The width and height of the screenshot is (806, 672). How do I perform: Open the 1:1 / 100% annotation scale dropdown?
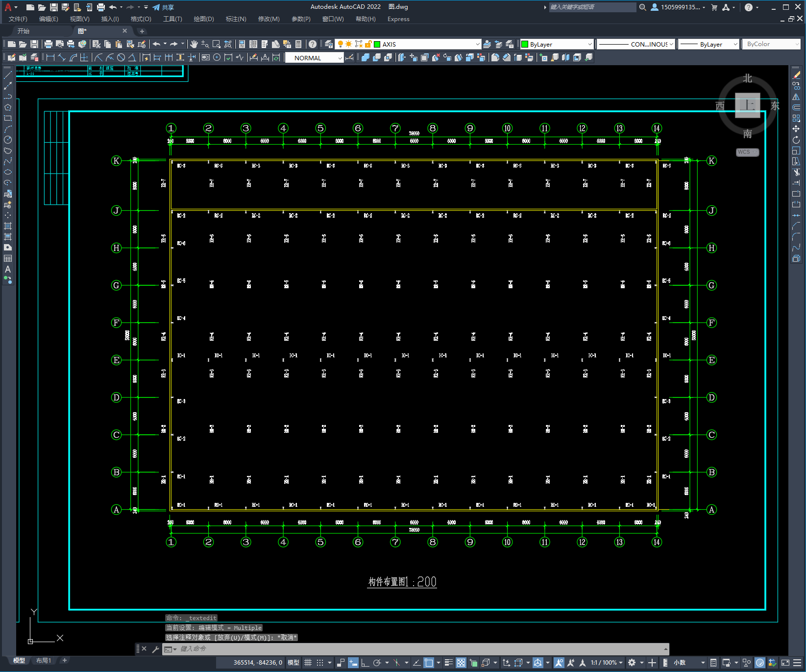click(607, 663)
